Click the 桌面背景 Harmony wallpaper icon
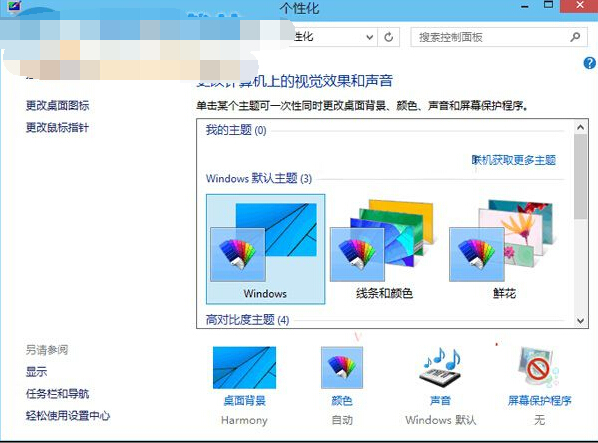This screenshot has height=443, width=598. pyautogui.click(x=244, y=368)
